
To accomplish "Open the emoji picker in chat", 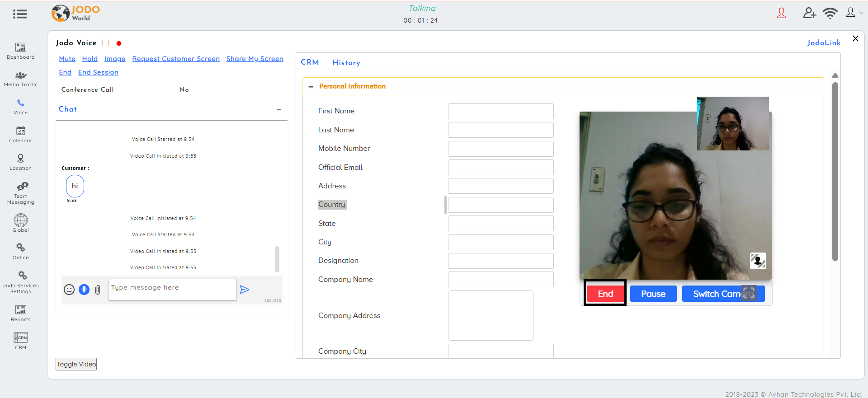I will (69, 290).
